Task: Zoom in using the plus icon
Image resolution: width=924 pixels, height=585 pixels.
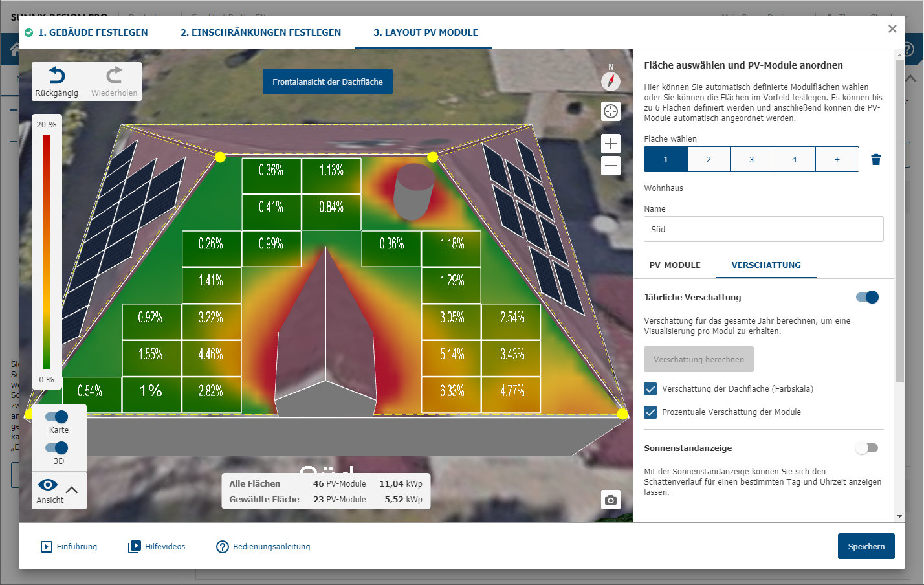Action: 610,144
